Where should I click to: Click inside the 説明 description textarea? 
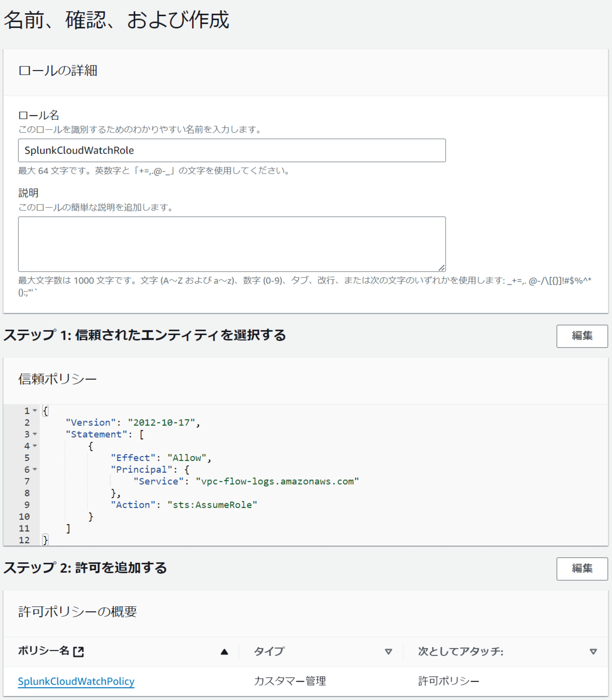coord(232,244)
